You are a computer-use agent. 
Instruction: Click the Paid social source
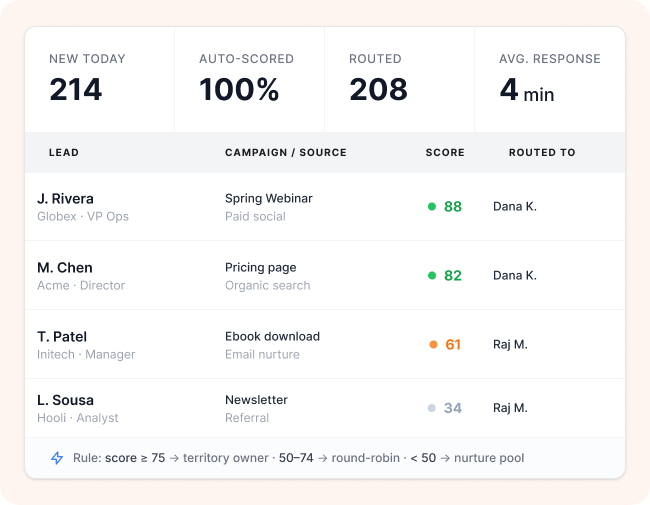tap(255, 216)
